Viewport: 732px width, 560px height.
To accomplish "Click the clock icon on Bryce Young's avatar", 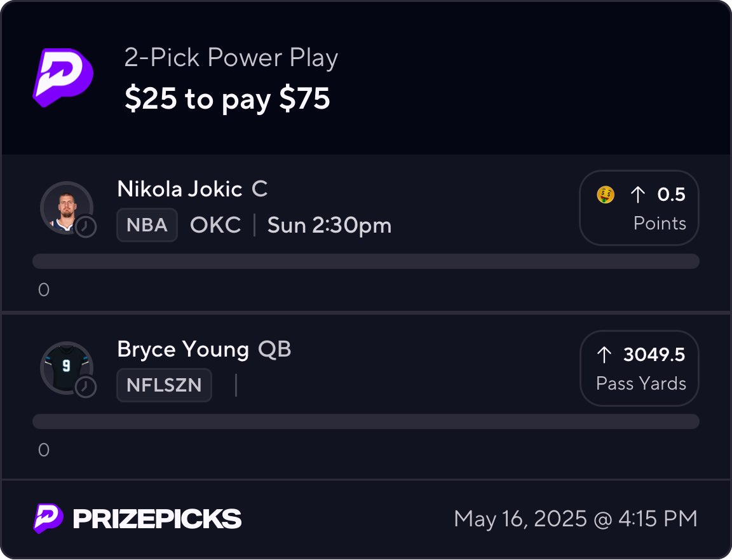I will (x=86, y=386).
